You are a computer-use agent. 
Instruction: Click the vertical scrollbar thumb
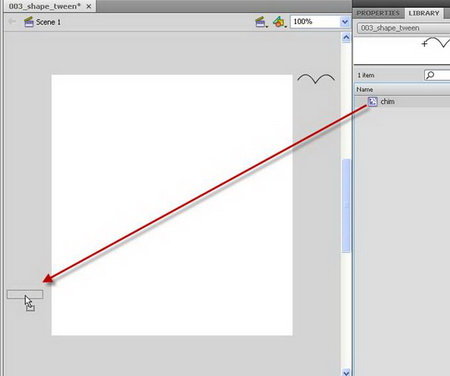[346, 205]
